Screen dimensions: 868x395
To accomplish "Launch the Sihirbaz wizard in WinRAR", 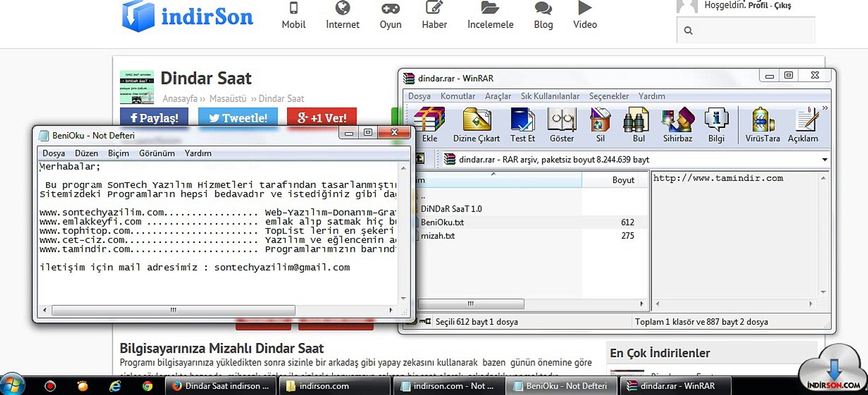I will tap(678, 126).
